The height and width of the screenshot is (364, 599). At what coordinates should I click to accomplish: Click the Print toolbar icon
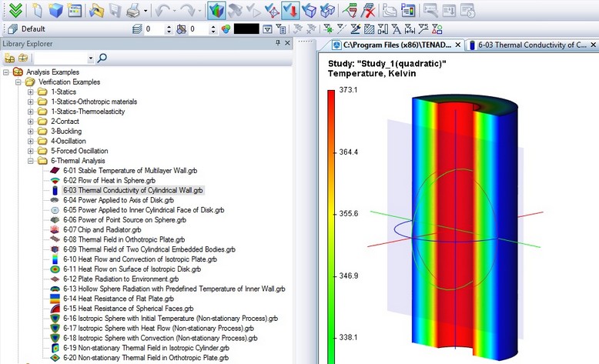pos(132,11)
